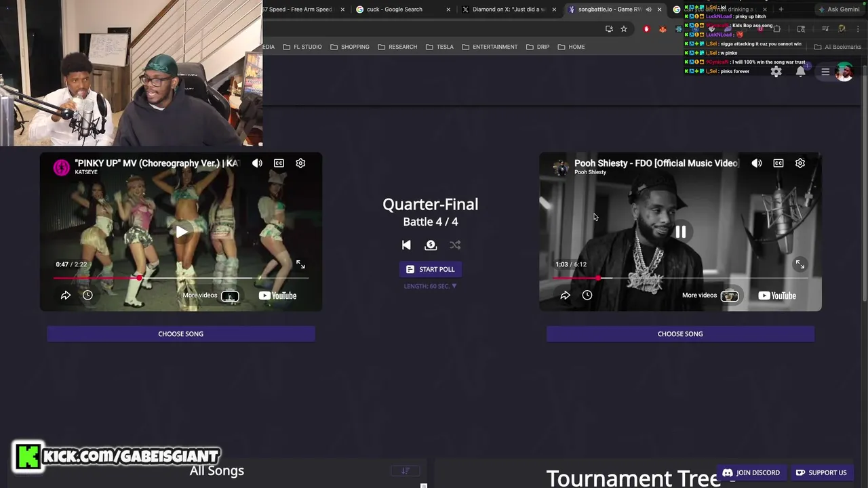Expand KATSEYE video to fullscreen
This screenshot has width=868, height=488.
click(300, 264)
